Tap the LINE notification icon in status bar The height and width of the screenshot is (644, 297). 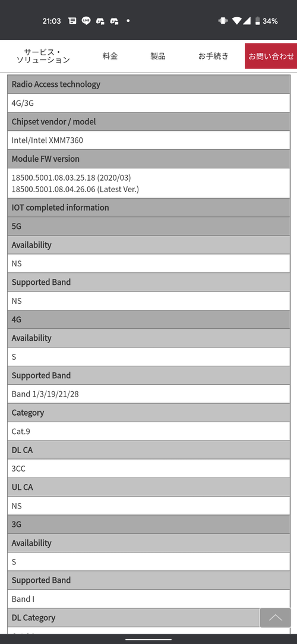pos(86,21)
